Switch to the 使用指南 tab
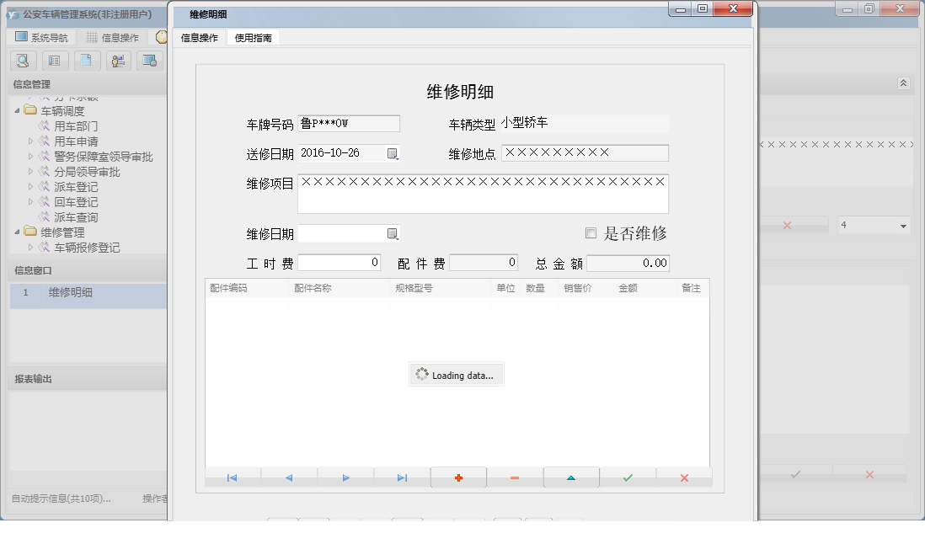The height and width of the screenshot is (560, 925). point(253,37)
